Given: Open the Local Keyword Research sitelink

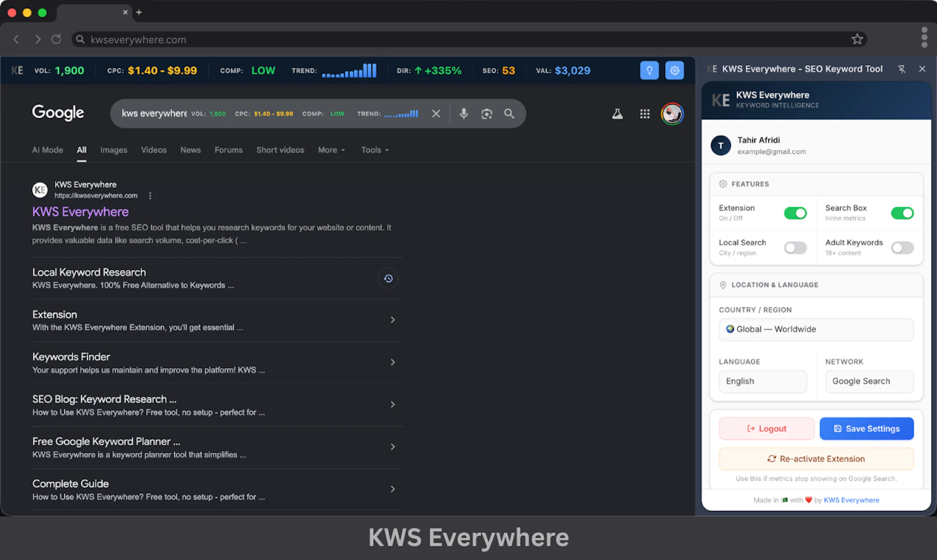Looking at the screenshot, I should 89,272.
